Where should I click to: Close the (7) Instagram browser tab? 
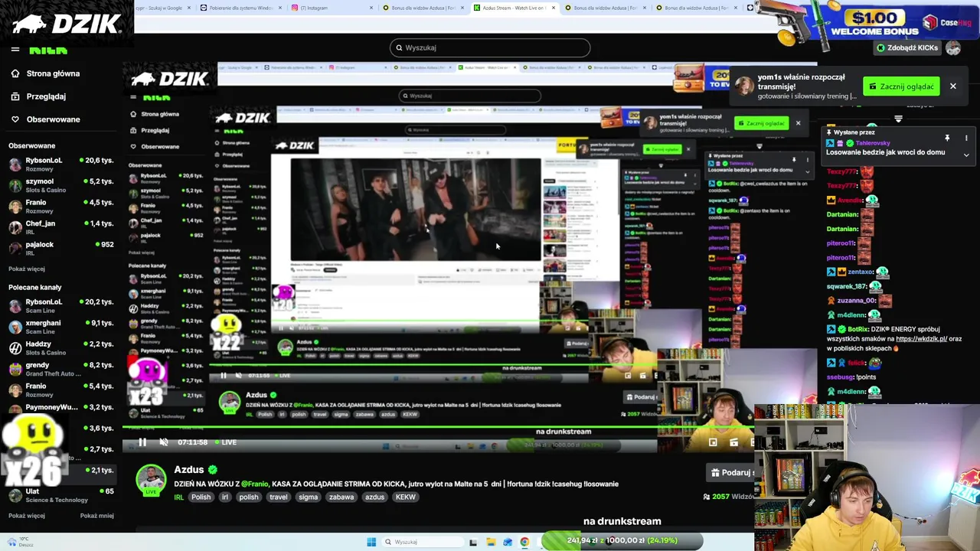(371, 8)
